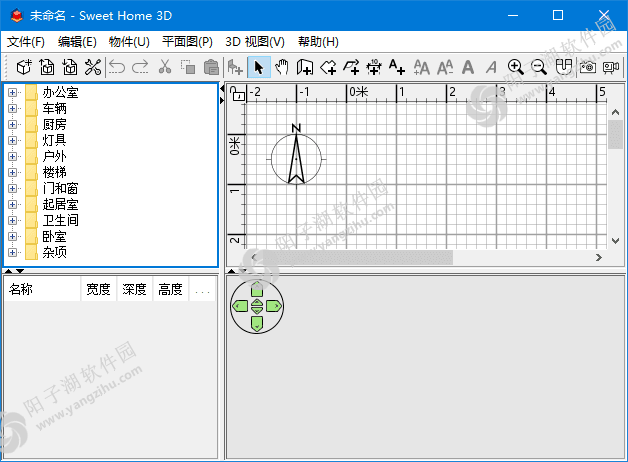Click the Open home toolbar icon

click(x=47, y=67)
